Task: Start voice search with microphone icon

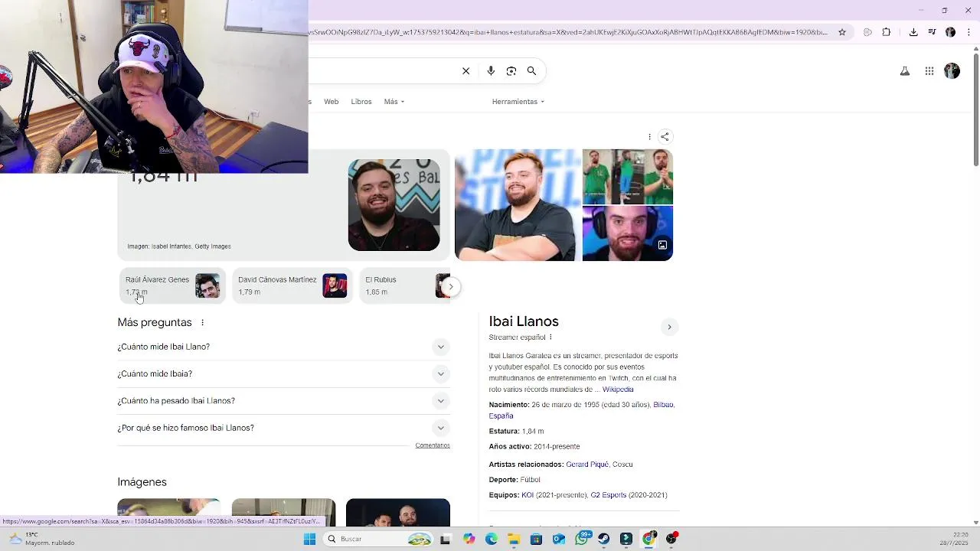Action: coord(491,71)
